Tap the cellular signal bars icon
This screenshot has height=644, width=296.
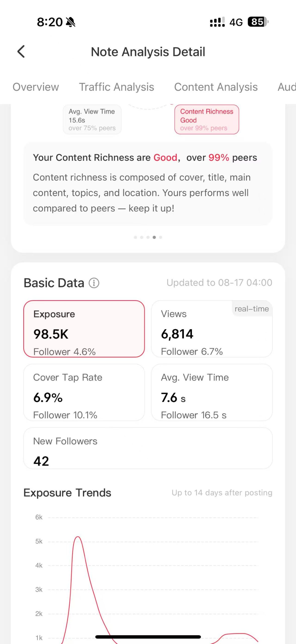click(217, 22)
